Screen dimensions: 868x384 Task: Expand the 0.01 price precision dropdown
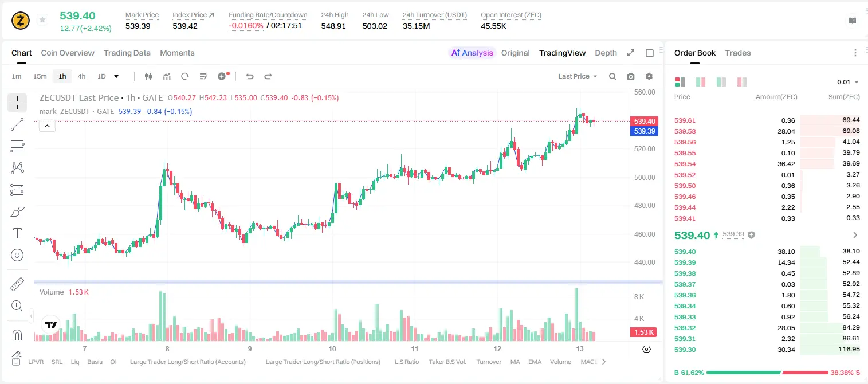tap(848, 82)
